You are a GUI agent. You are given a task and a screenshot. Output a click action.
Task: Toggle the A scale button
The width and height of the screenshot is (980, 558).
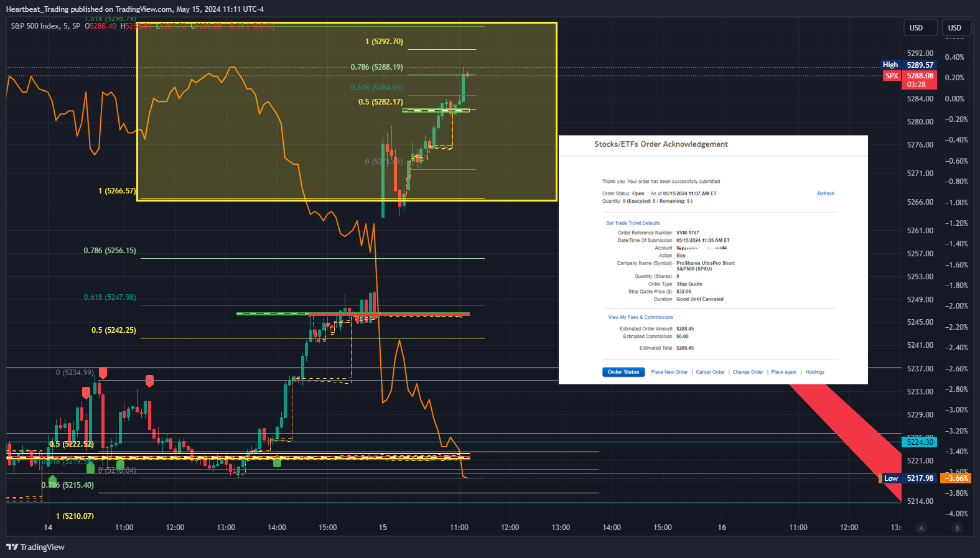click(x=922, y=528)
